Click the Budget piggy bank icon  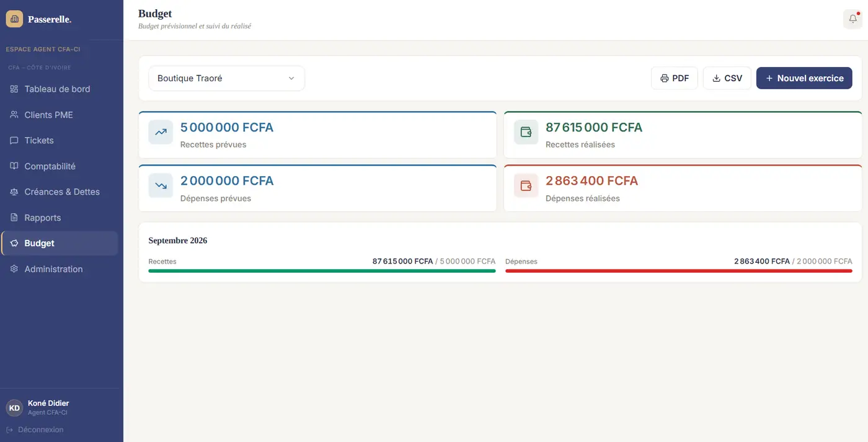(14, 244)
